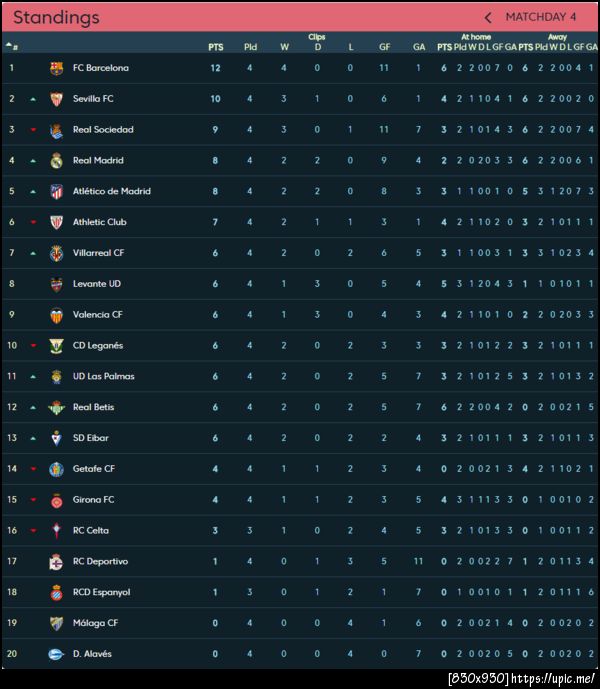Screen dimensions: 600x689
Task: Open the Athletic Club team name link
Action: point(100,222)
